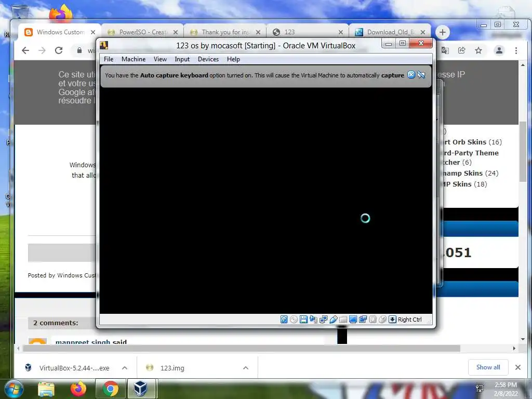This screenshot has width=532, height=399.
Task: Click the mouse integration indicator in VirtualBox status bar
Action: 382,320
